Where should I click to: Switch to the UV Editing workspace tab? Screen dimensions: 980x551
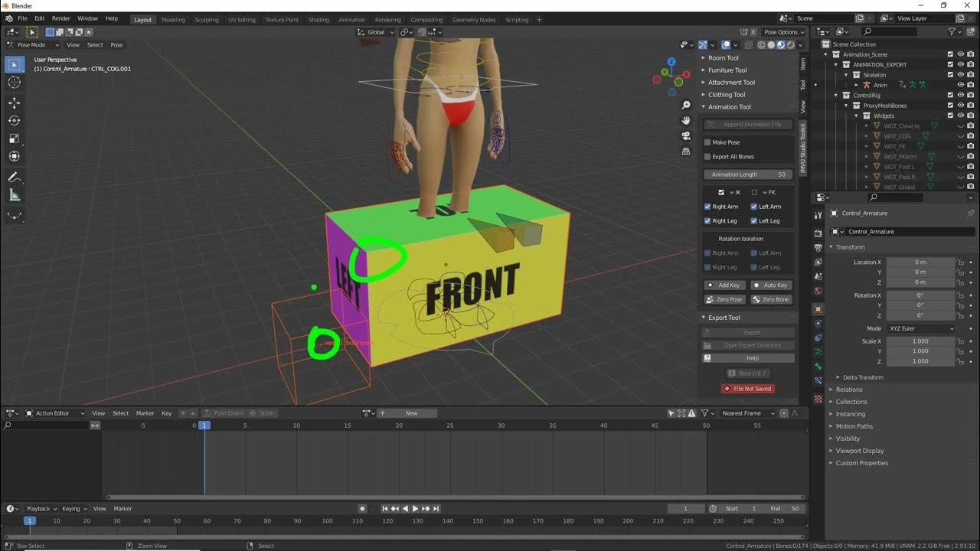pos(242,20)
